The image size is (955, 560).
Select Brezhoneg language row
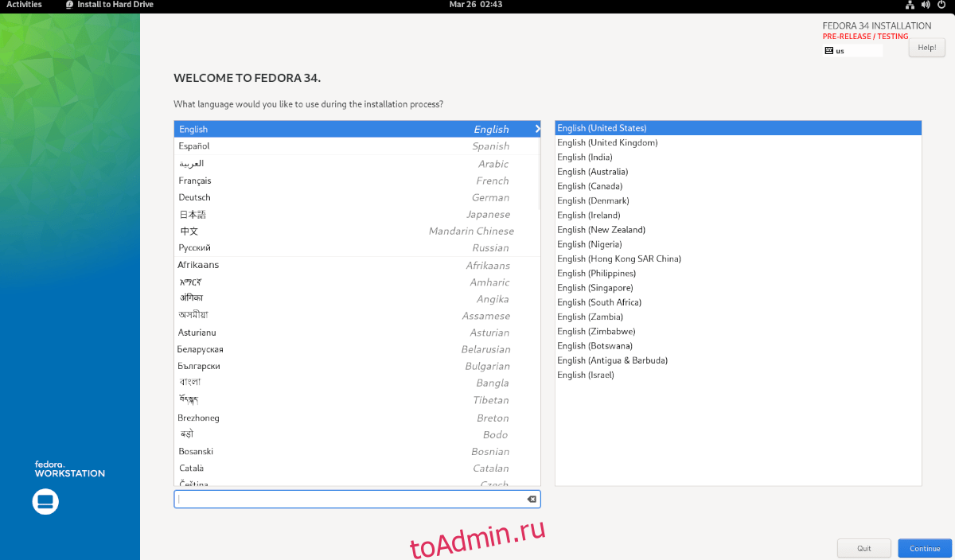(357, 418)
